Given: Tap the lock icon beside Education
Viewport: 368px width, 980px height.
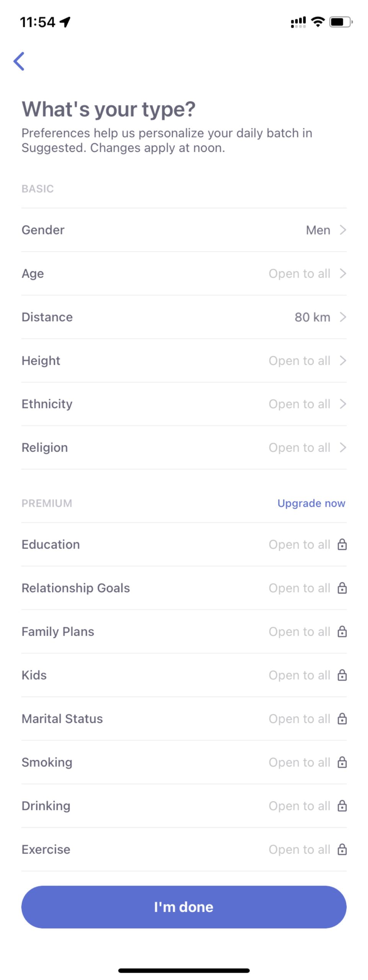Looking at the screenshot, I should [x=342, y=544].
